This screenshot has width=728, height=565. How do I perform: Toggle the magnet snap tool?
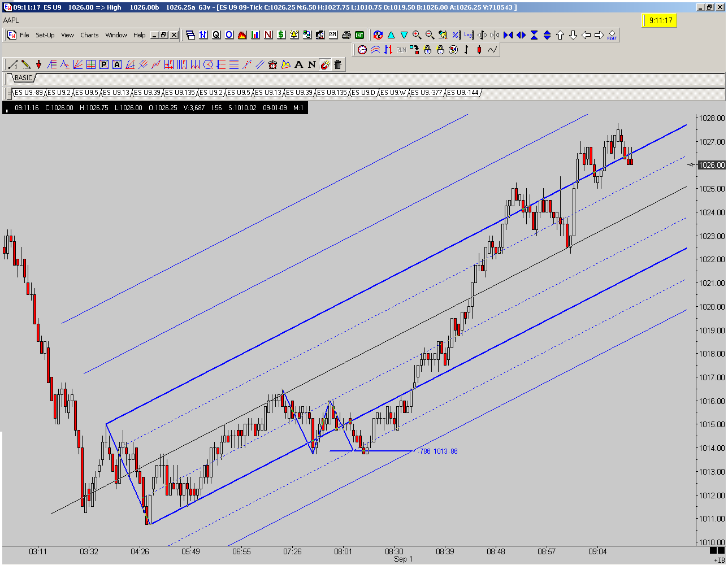(325, 64)
